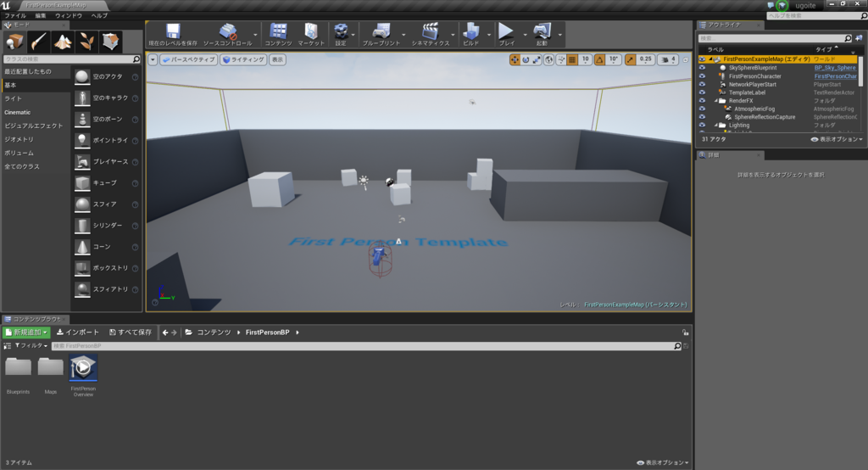Select Paint mode brush icon
This screenshot has width=868, height=470.
click(38, 42)
